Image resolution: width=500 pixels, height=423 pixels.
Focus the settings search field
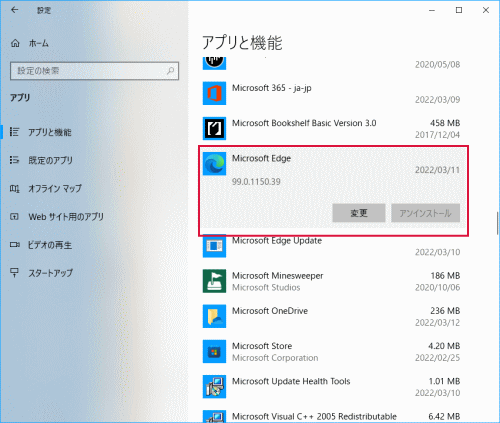pyautogui.click(x=94, y=71)
